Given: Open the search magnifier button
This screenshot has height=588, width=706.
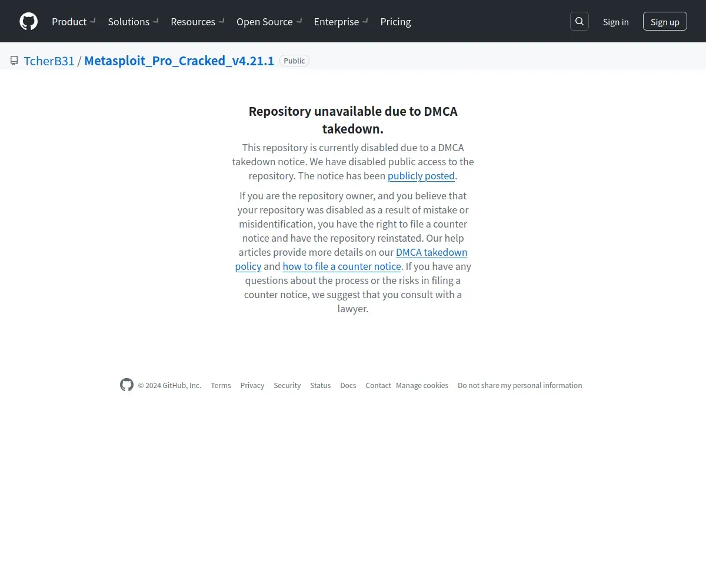Looking at the screenshot, I should pyautogui.click(x=580, y=21).
